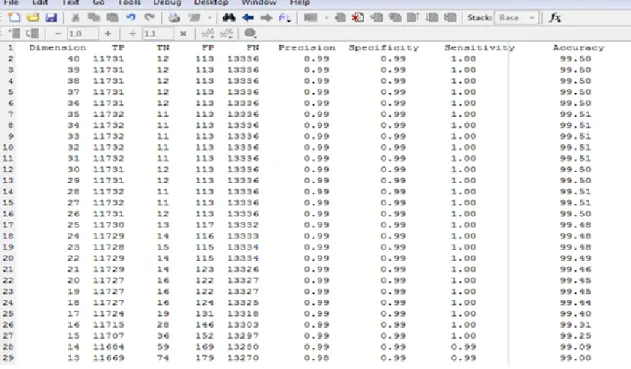Click the Run icon left of breakpoint icons
This screenshot has width=631, height=369.
pyautogui.click(x=310, y=17)
